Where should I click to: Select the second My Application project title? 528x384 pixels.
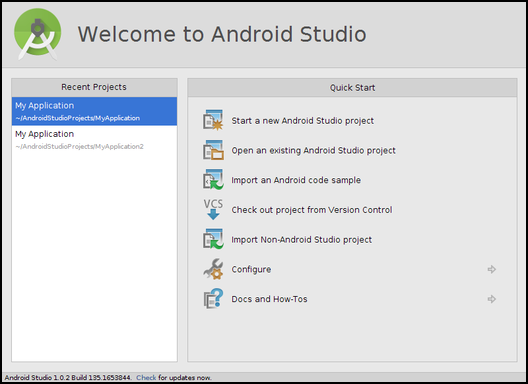click(44, 134)
